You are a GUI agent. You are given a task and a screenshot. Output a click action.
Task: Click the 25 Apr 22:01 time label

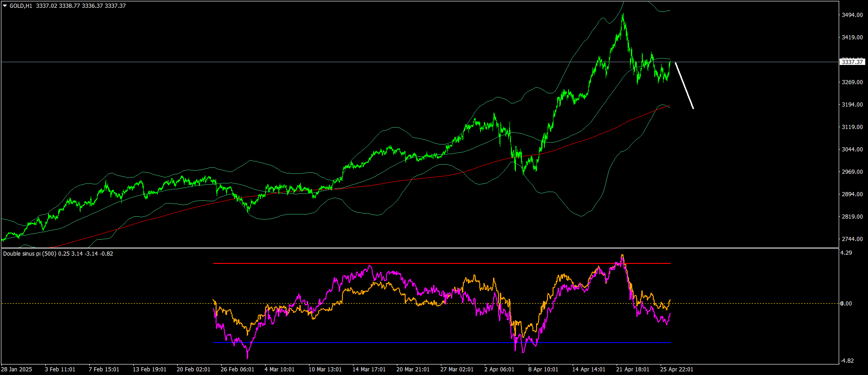click(x=677, y=369)
